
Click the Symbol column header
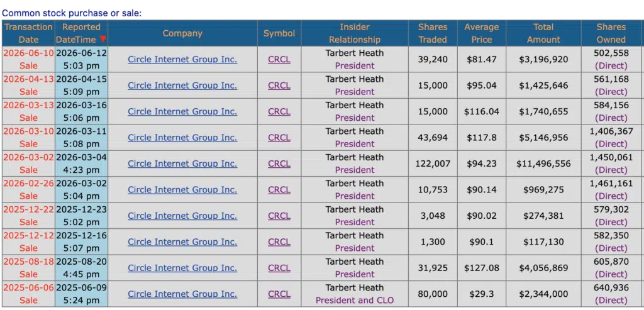[279, 33]
